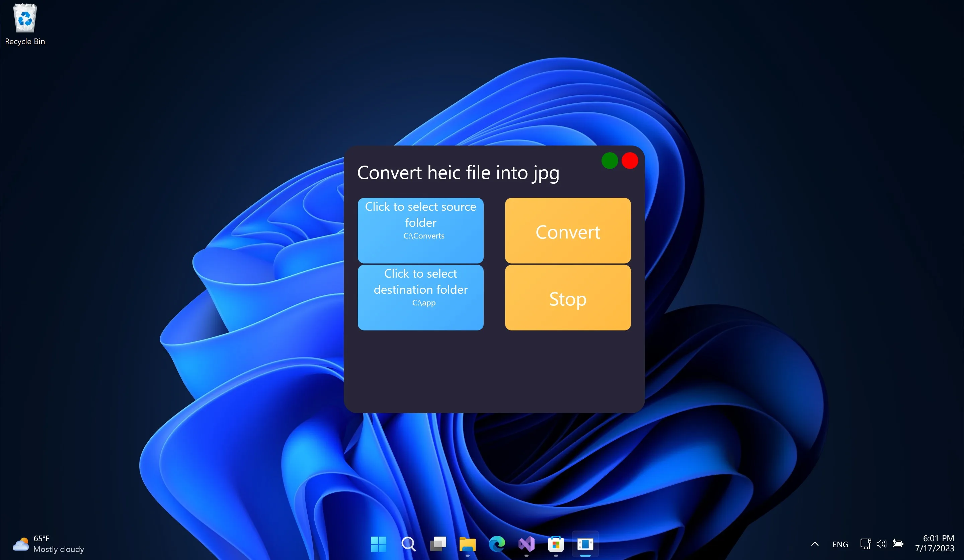Open the weather widget showing 65°F
The image size is (964, 560).
pyautogui.click(x=48, y=544)
